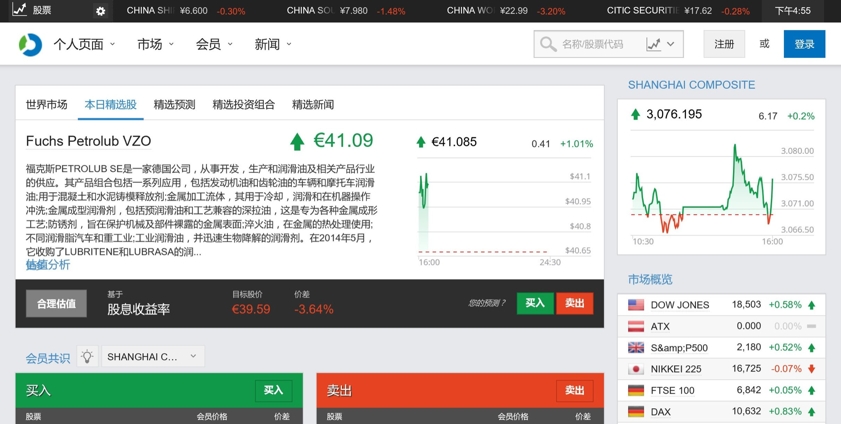Click the German flag beside FTSE 100

(x=636, y=390)
